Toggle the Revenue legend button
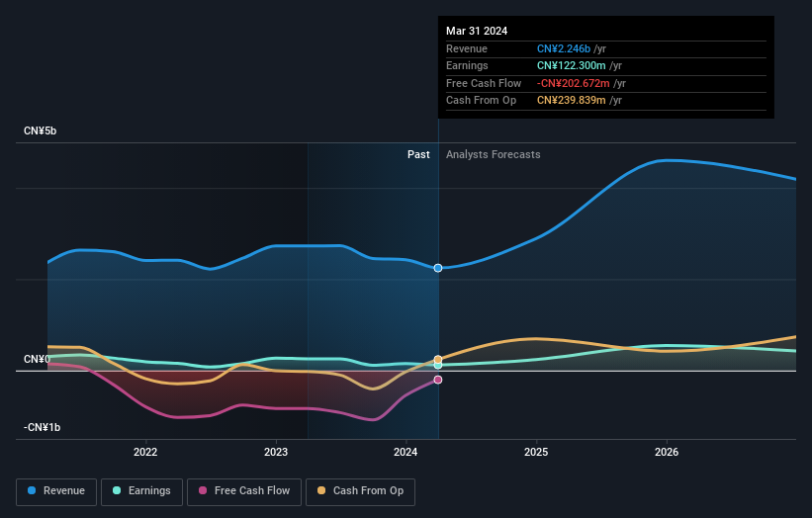 (56, 491)
